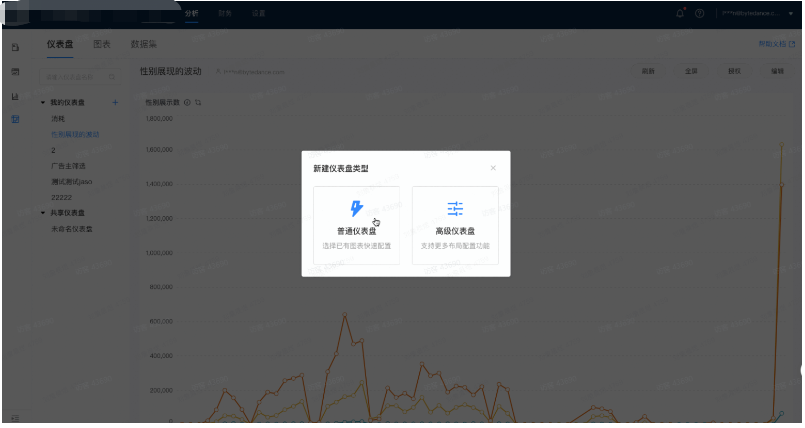Click the 600,000 axis label
805x428 pixels.
(161, 322)
